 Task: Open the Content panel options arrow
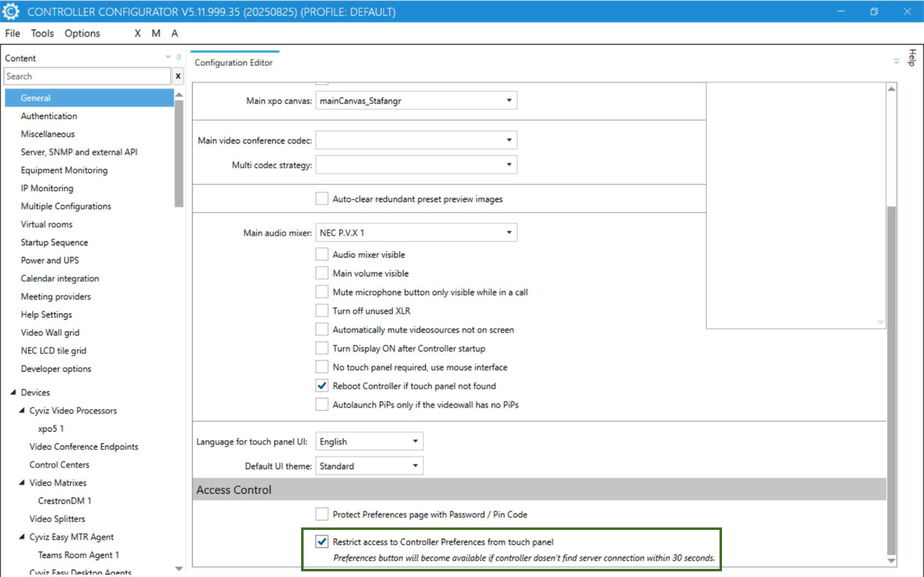[168, 57]
